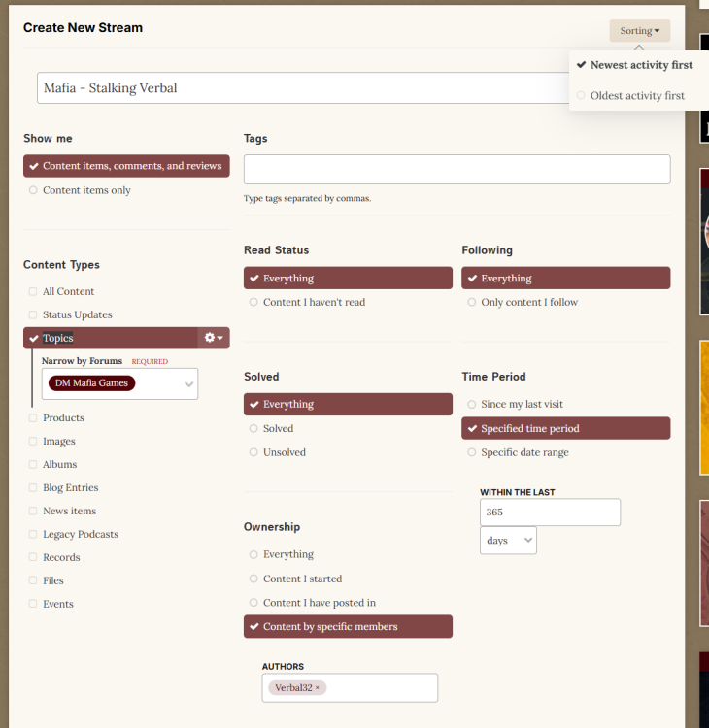Select Content items only option
The width and height of the screenshot is (709, 728).
[85, 190]
